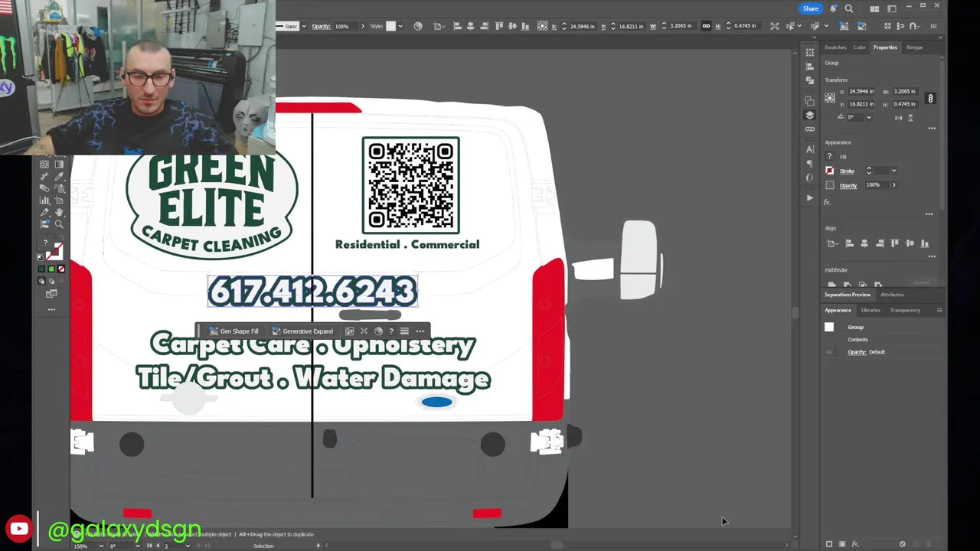
Task: Click the X position field in Properties
Action: coord(861,92)
